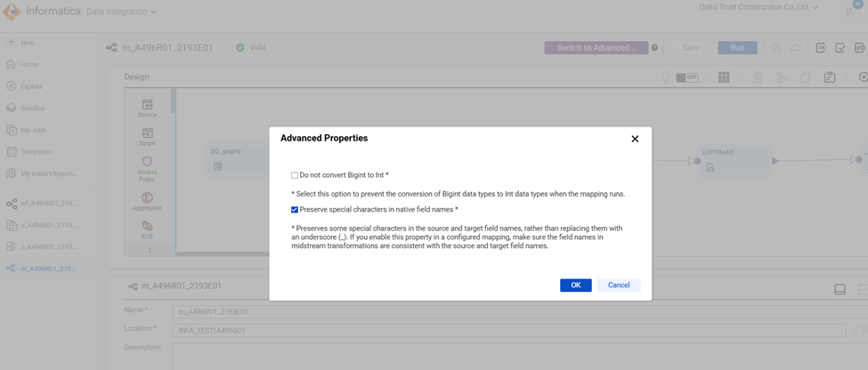Open Explore in the sidebar
The height and width of the screenshot is (370, 868).
(25, 86)
